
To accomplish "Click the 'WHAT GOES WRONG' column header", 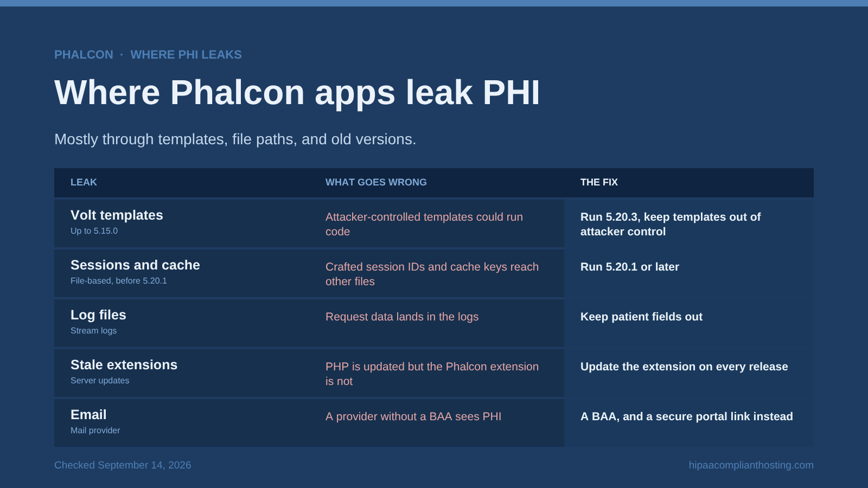I will tap(376, 182).
